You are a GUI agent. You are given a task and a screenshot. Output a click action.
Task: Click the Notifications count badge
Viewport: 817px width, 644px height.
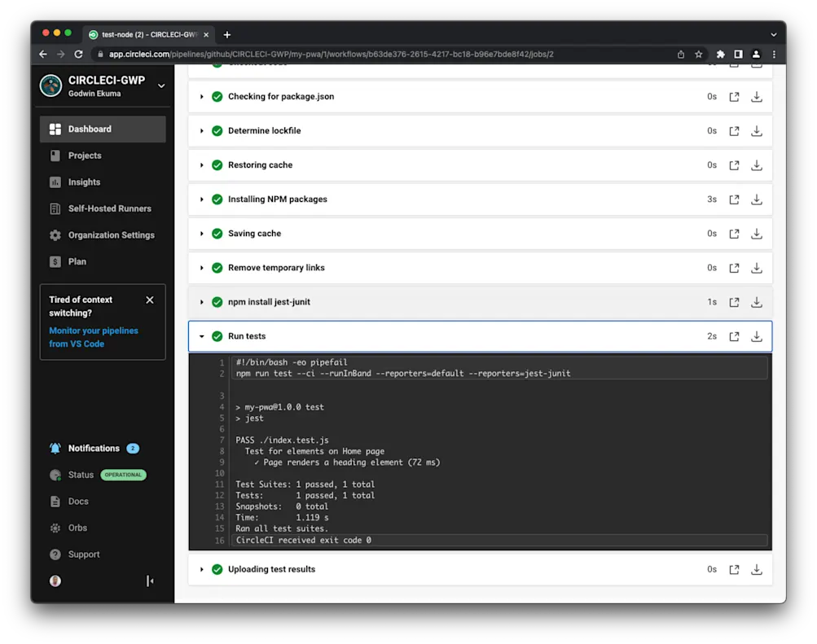(x=133, y=449)
